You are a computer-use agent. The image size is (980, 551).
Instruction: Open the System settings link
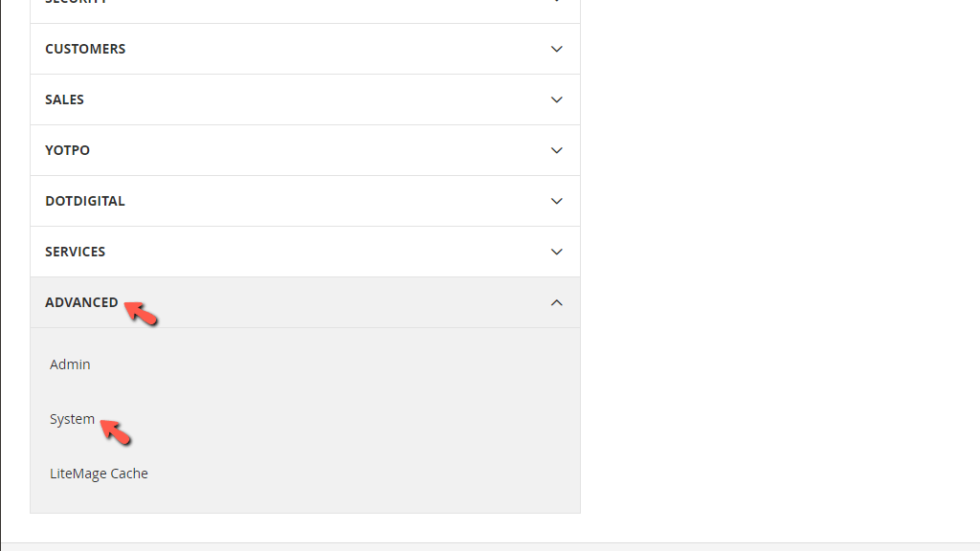point(72,418)
